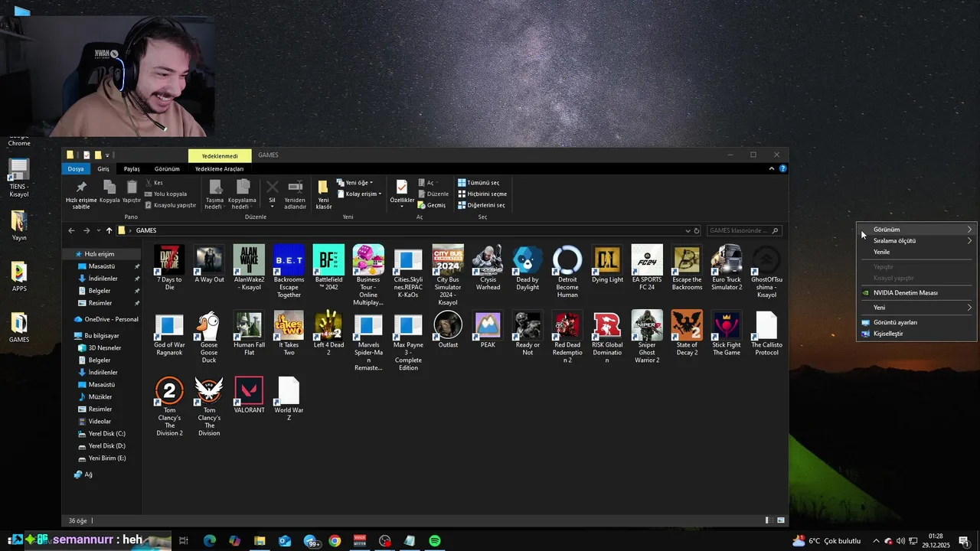Viewport: 980px width, 551px height.
Task: Open Görünüm submenu in context menu
Action: coord(916,230)
